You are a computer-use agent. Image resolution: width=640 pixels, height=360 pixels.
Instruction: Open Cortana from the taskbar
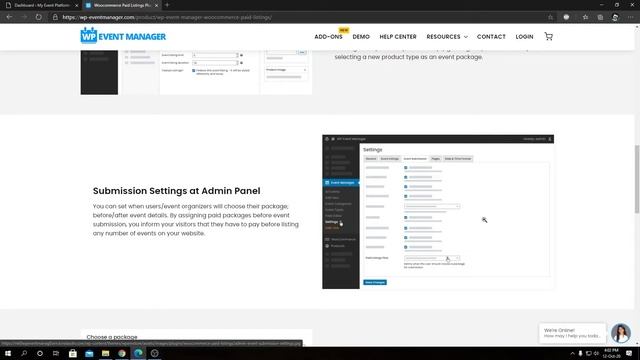pos(40,353)
